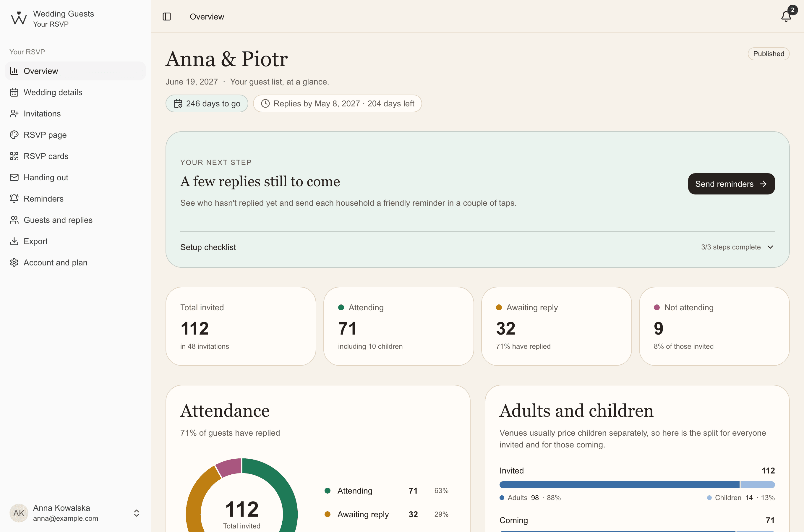
Task: Click the Invited adults-children progress bar
Action: (x=637, y=484)
